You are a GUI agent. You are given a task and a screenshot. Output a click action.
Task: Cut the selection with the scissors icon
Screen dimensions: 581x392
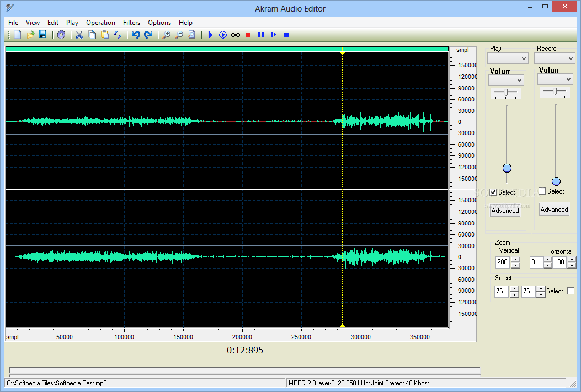click(79, 35)
